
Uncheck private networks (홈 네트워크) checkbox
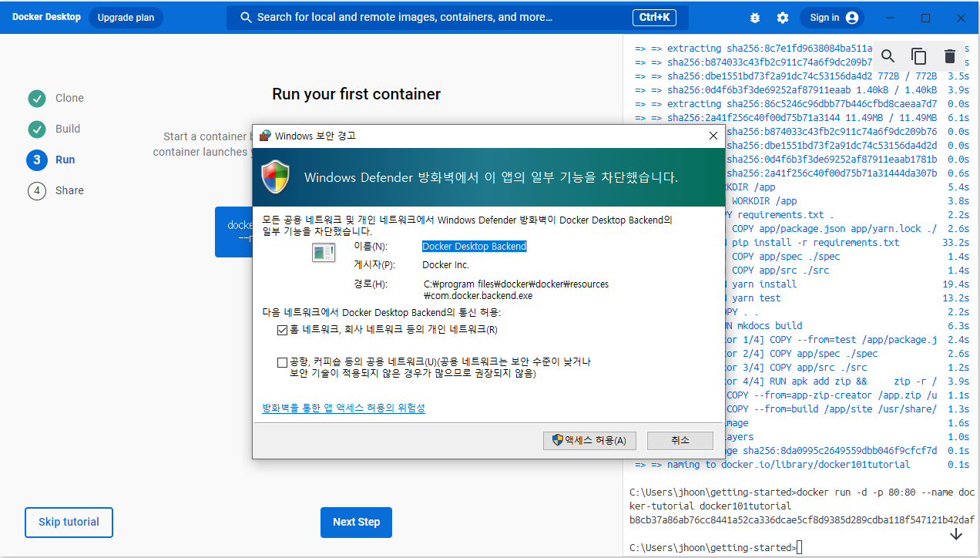click(x=282, y=330)
